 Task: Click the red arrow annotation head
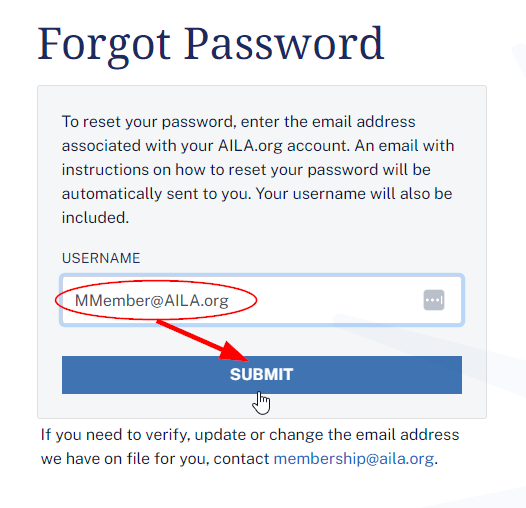click(234, 352)
